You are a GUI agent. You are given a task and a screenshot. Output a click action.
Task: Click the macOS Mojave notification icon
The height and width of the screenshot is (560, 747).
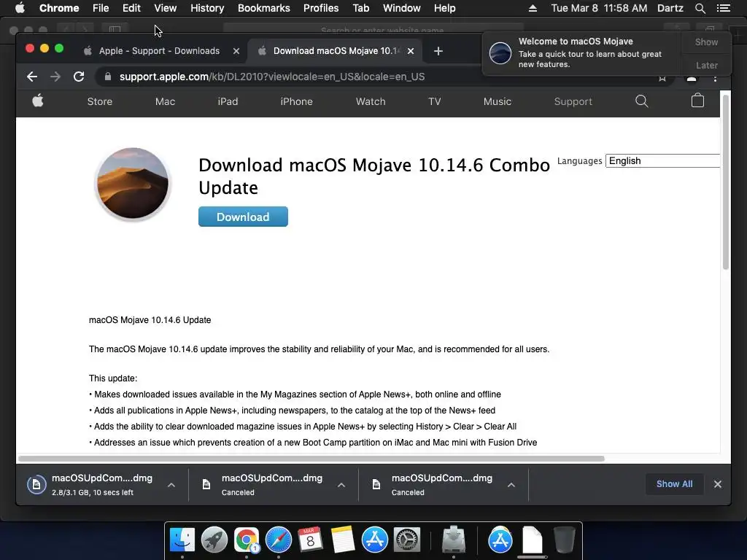pos(500,52)
